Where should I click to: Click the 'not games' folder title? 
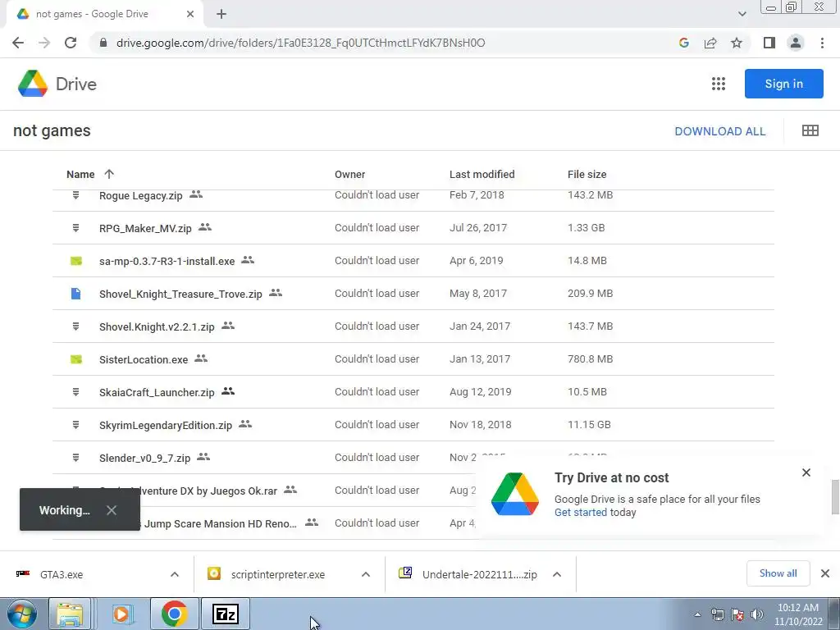[x=52, y=130]
